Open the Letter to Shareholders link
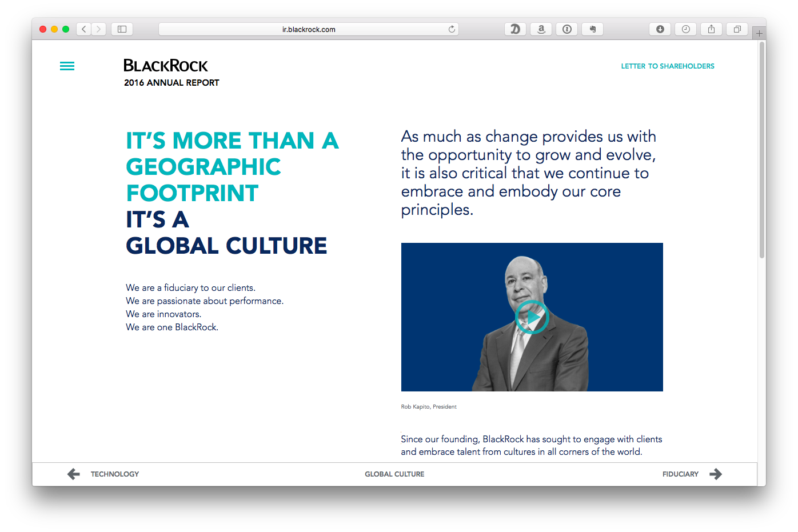Image resolution: width=798 pixels, height=532 pixels. pyautogui.click(x=668, y=66)
